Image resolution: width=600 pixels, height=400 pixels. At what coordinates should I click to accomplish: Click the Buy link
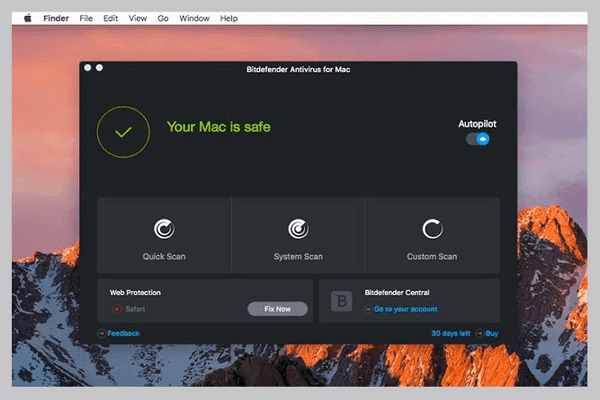[492, 333]
